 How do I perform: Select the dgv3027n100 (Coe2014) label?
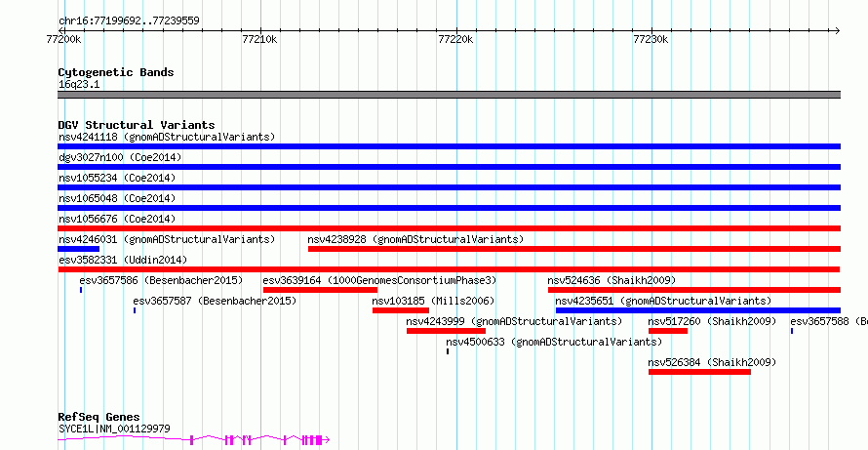click(120, 157)
